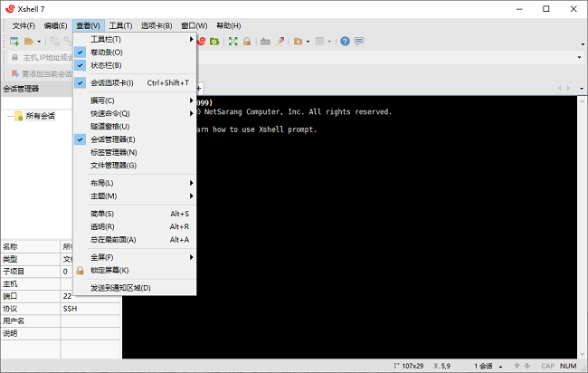Image resolution: width=588 pixels, height=373 pixels.
Task: Click the blue help question mark icon
Action: [346, 42]
